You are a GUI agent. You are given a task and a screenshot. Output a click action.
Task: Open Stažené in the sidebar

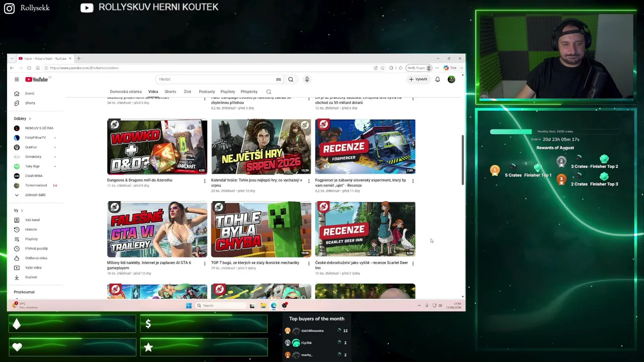pyautogui.click(x=31, y=277)
